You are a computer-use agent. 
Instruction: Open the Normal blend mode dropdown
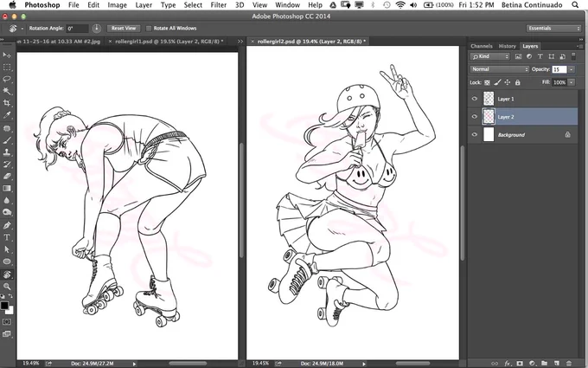[x=500, y=69]
